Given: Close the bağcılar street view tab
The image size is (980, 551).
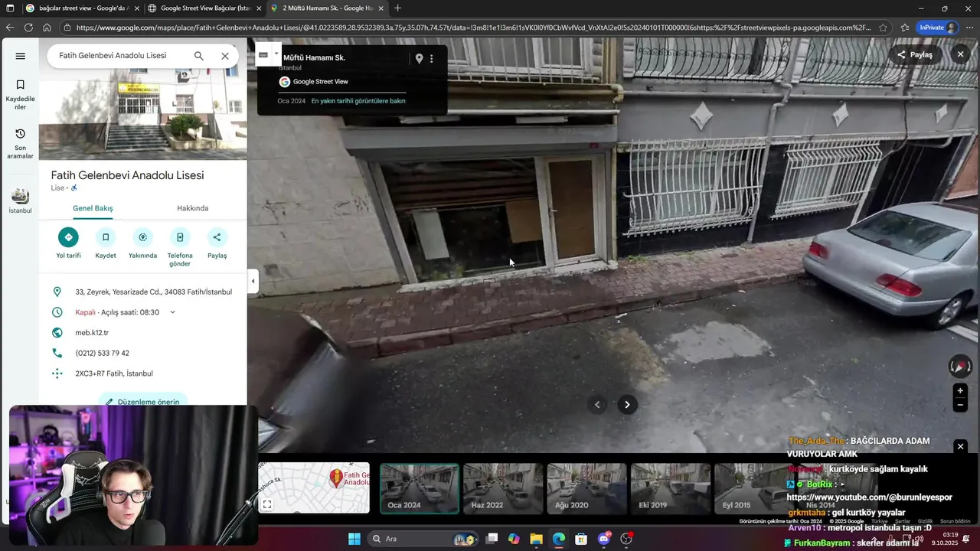Looking at the screenshot, I should point(136,8).
